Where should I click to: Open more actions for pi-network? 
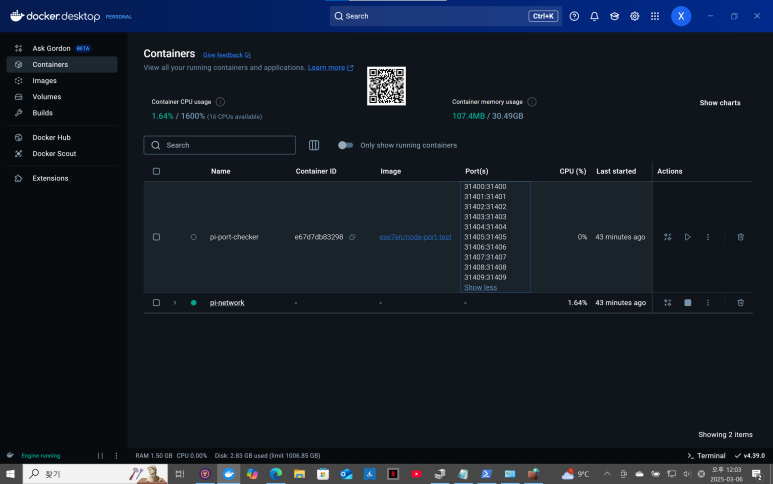708,303
